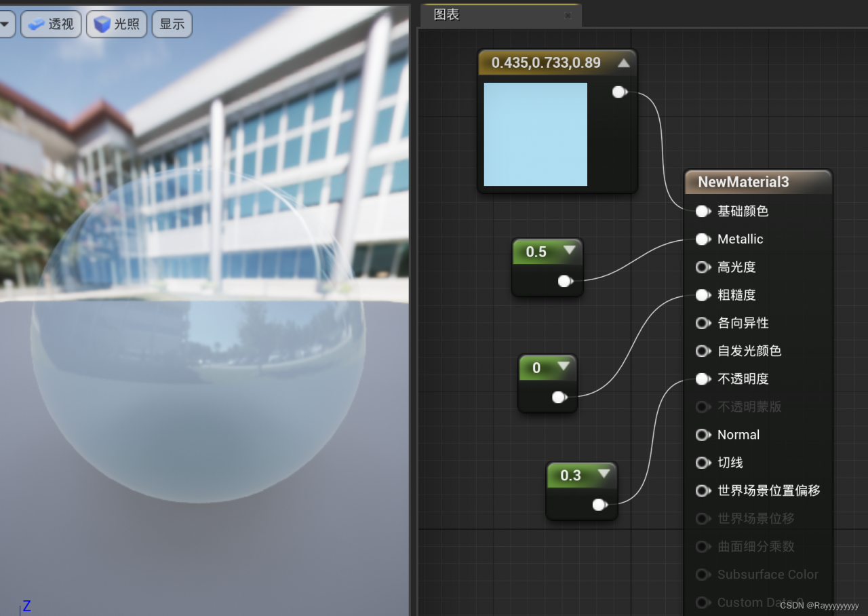Click the glass preview sphere in viewport
This screenshot has height=616, width=868.
[x=198, y=336]
